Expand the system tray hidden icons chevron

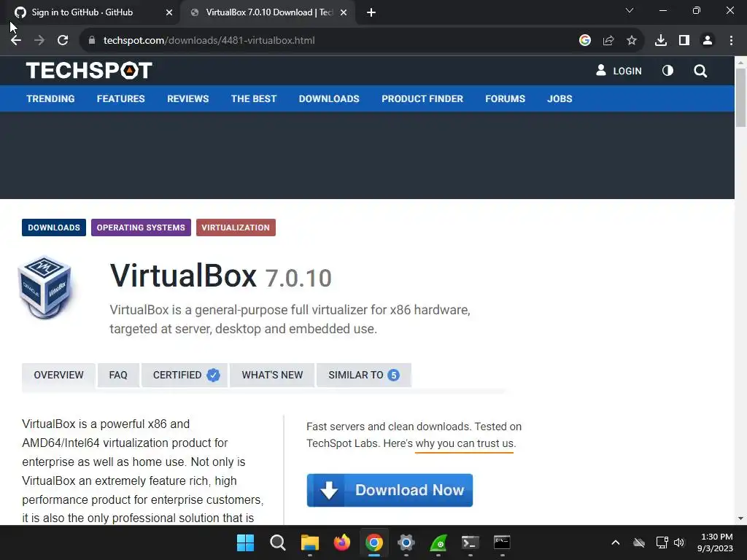pos(616,542)
